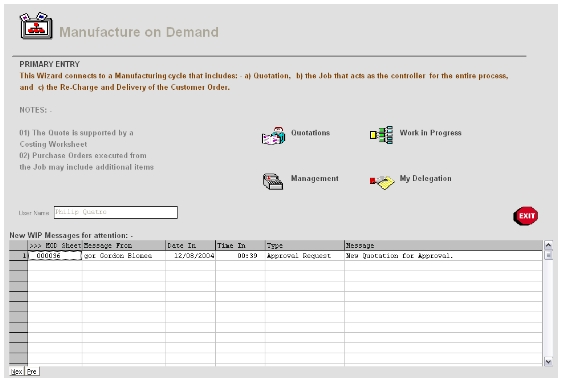Click the Nex button below grid
Image resolution: width=567 pixels, height=383 pixels.
click(x=17, y=371)
